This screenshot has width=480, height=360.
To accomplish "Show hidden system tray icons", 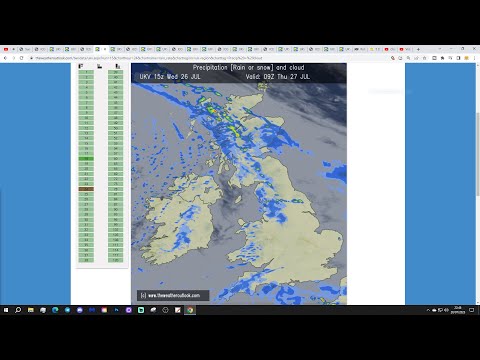I will tap(428, 310).
